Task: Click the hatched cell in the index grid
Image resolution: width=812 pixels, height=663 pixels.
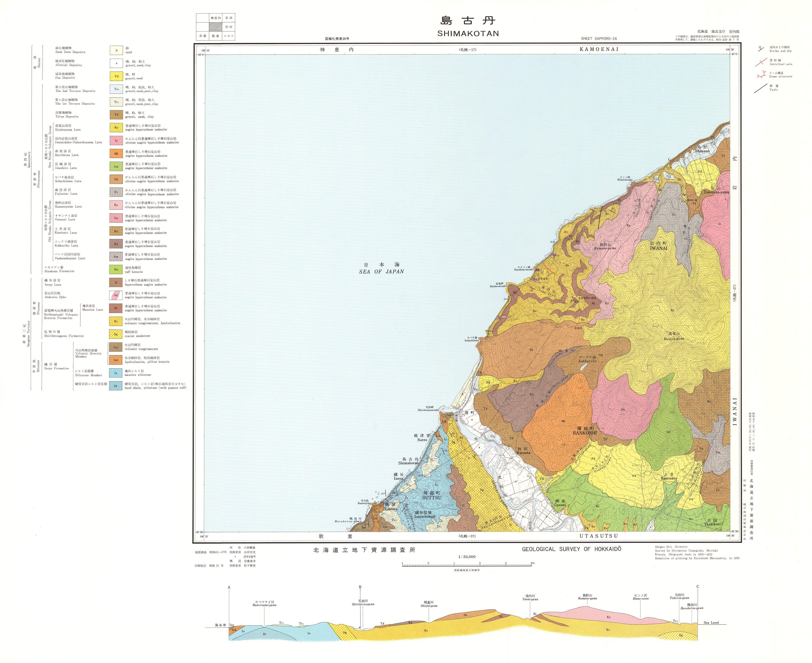Action: 216,27
